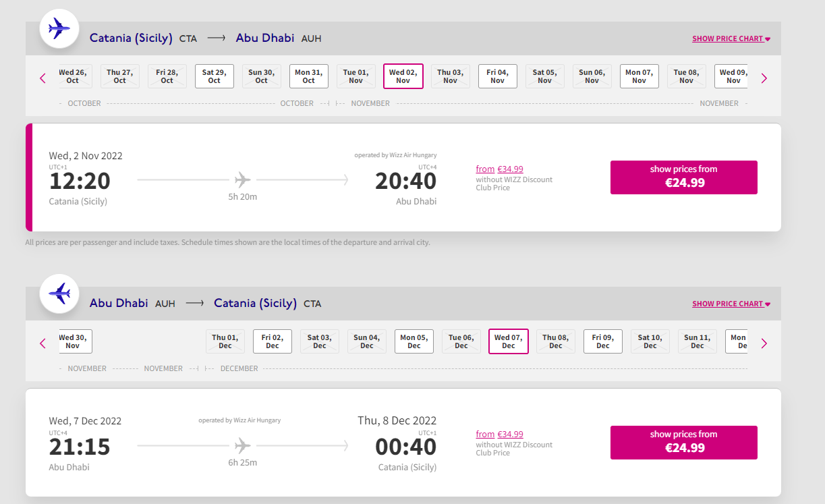Go to previous dates in outbound date strip

click(42, 78)
